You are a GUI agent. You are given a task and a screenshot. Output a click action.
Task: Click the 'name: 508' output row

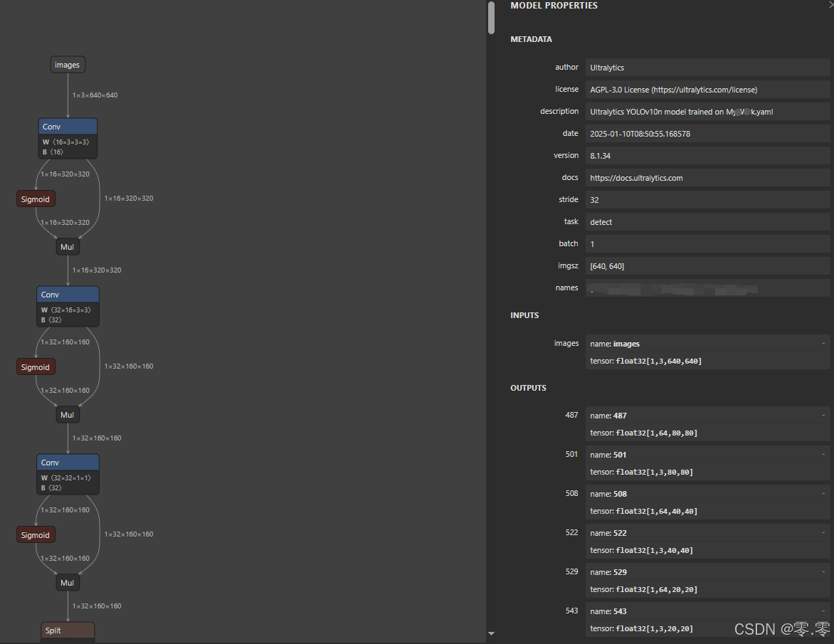click(707, 494)
